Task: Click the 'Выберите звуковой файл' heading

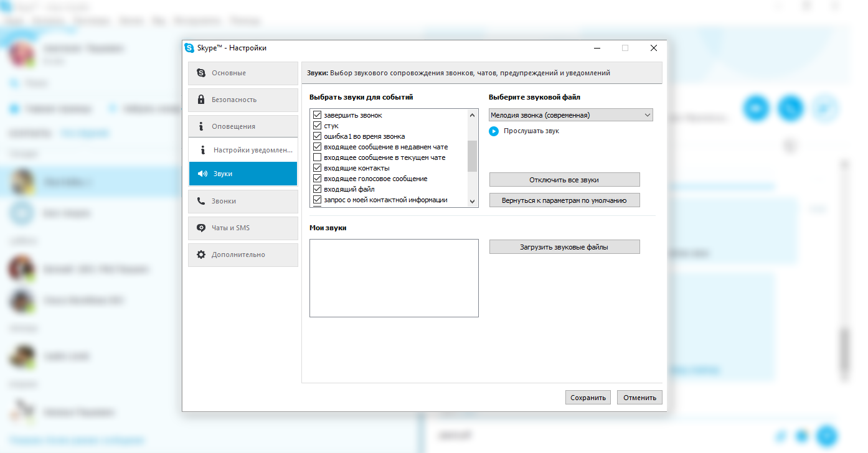Action: [x=535, y=97]
